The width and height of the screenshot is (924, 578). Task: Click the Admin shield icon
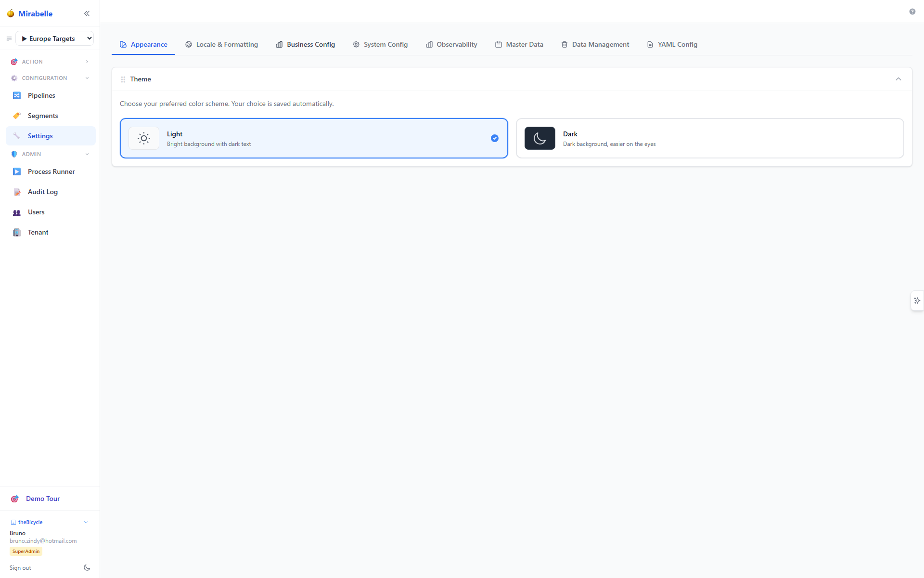(x=14, y=154)
